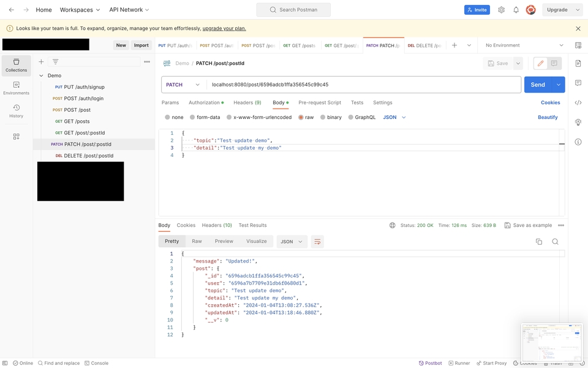The width and height of the screenshot is (588, 368).
Task: Click the request URL field
Action: (x=363, y=85)
